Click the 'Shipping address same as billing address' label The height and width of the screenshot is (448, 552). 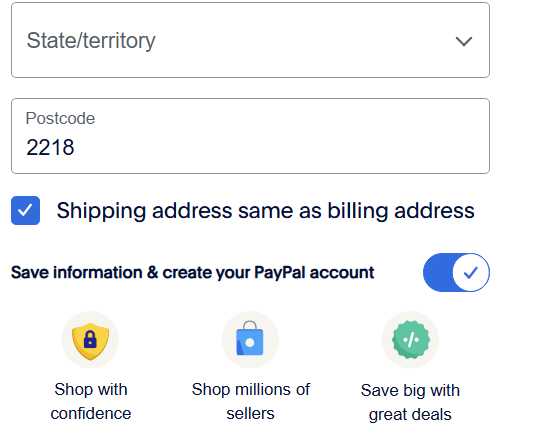point(265,211)
